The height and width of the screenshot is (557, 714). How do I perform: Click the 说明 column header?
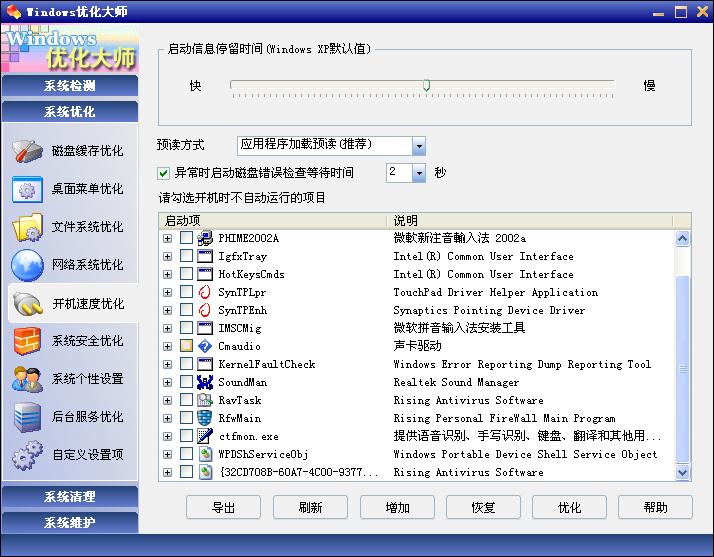click(530, 221)
